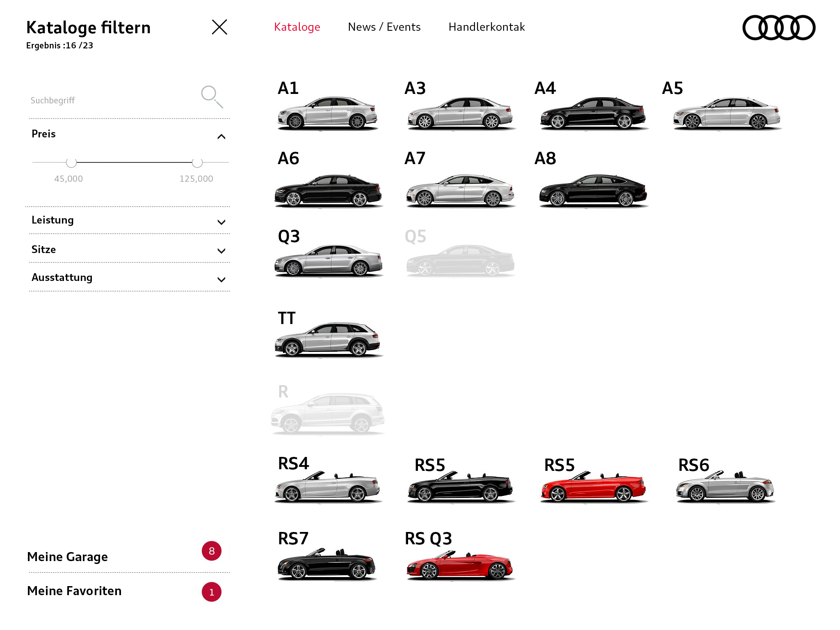Click the search magnifier icon

tap(212, 97)
